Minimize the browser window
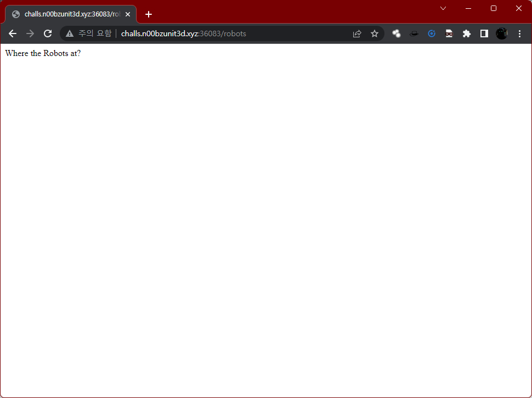 pyautogui.click(x=468, y=8)
